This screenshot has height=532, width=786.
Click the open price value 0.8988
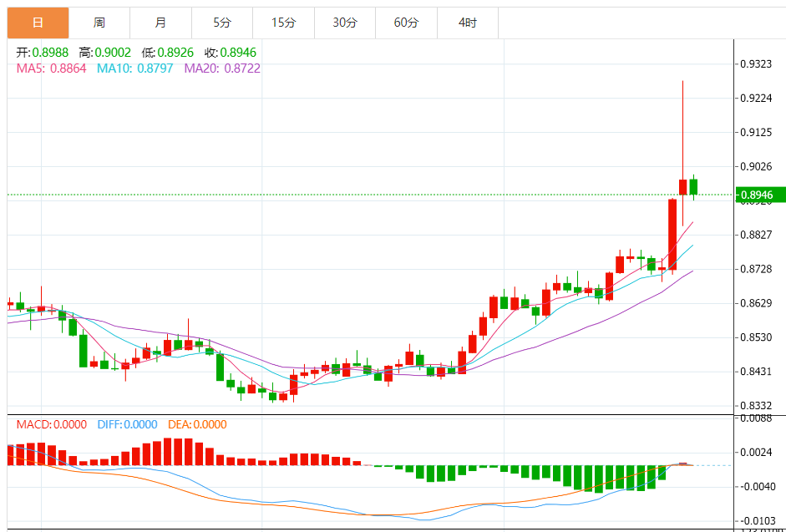click(x=50, y=53)
